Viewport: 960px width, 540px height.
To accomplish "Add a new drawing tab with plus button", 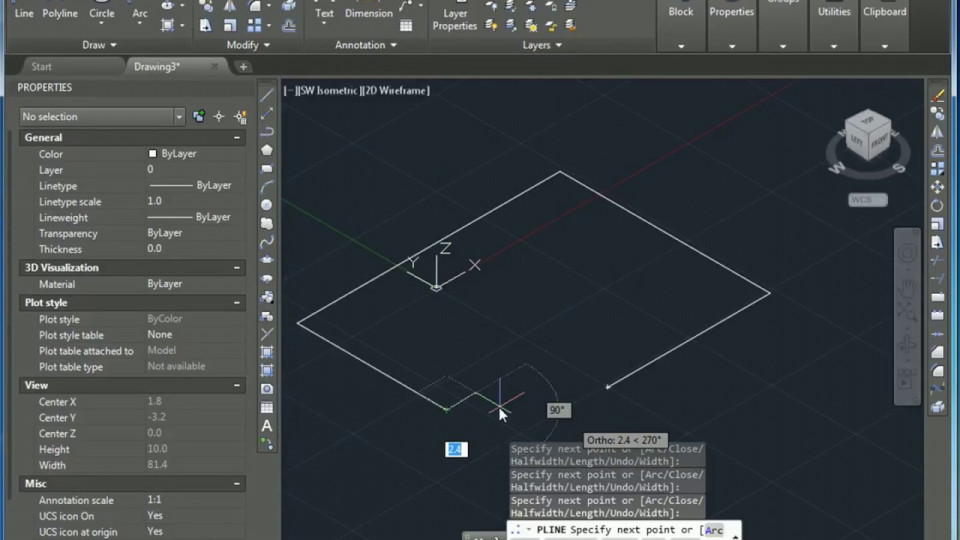I will 243,67.
